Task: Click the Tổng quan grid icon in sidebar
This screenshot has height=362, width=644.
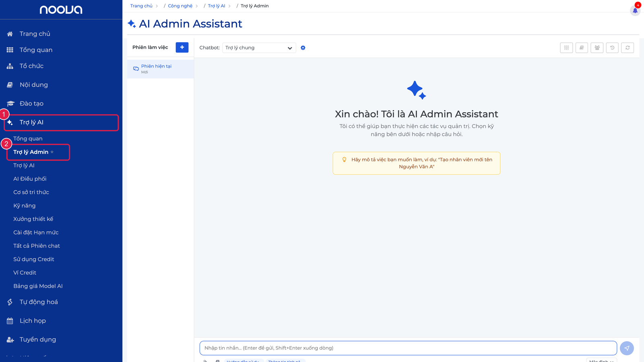Action: click(x=10, y=50)
